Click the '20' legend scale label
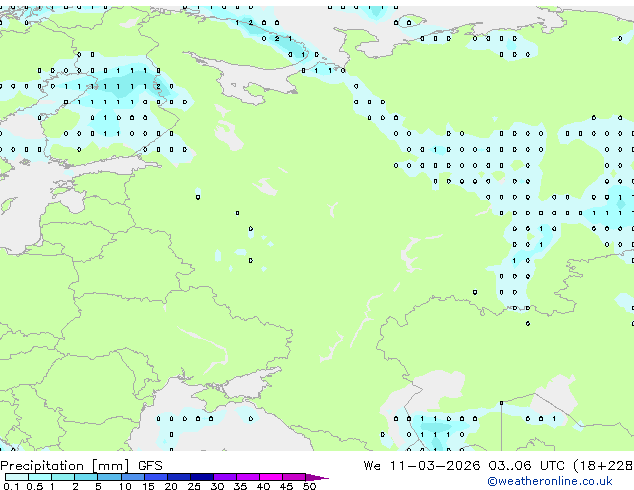Viewport: 634px width, 490px height. 171,486
